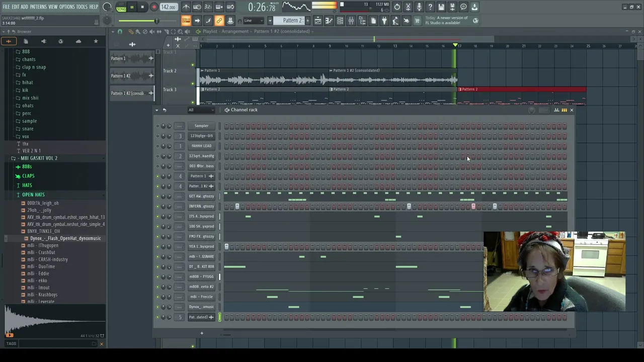This screenshot has height=362, width=644.
Task: Toggle the Track 2 mute light in playlist
Action: (x=192, y=83)
